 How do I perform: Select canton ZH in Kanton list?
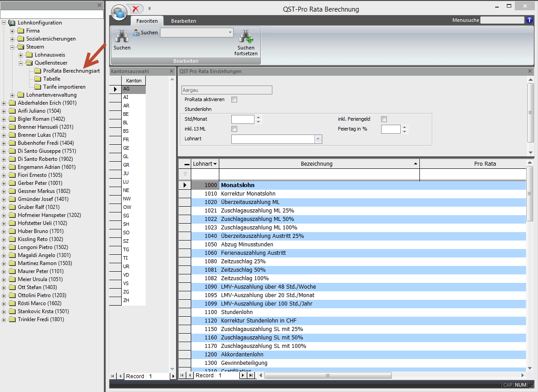coord(127,301)
